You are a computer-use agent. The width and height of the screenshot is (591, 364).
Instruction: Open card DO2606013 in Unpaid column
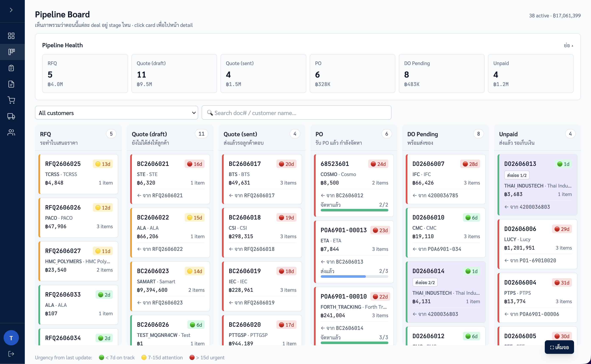tap(537, 185)
